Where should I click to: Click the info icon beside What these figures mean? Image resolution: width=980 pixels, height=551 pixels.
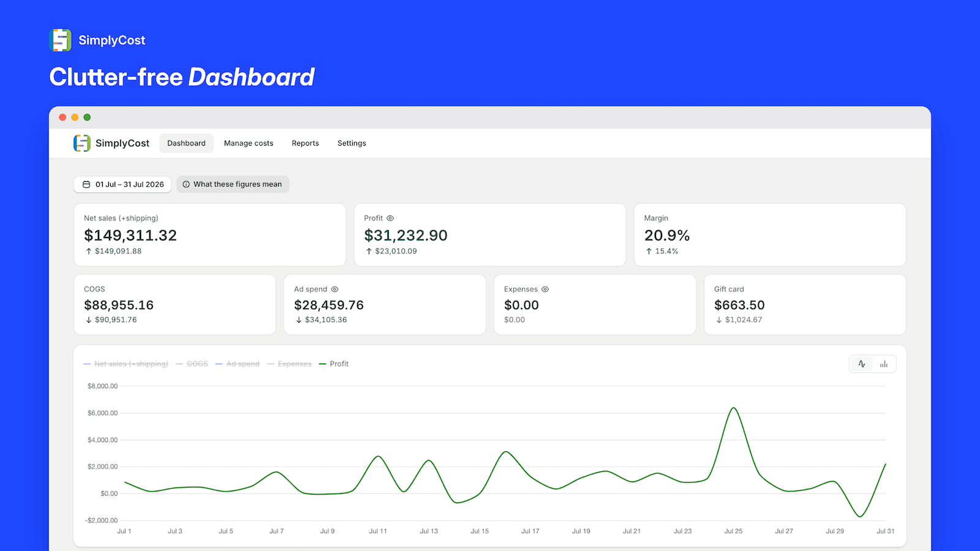pos(186,184)
